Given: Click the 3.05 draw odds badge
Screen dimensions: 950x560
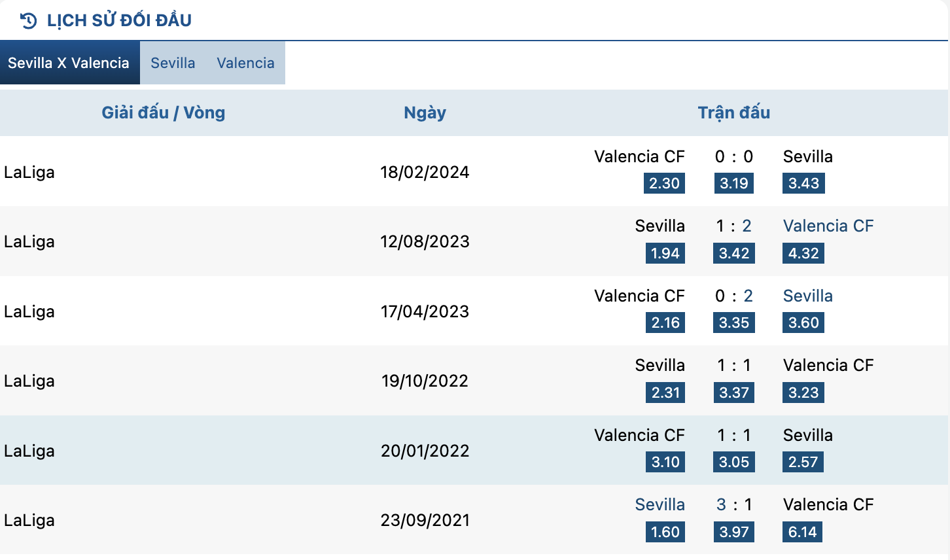Looking at the screenshot, I should 733,462.
